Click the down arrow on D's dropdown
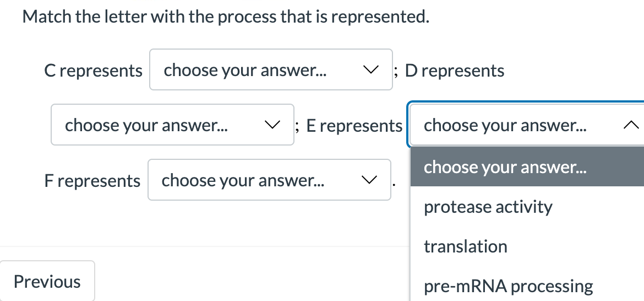The width and height of the screenshot is (644, 301). point(272,125)
